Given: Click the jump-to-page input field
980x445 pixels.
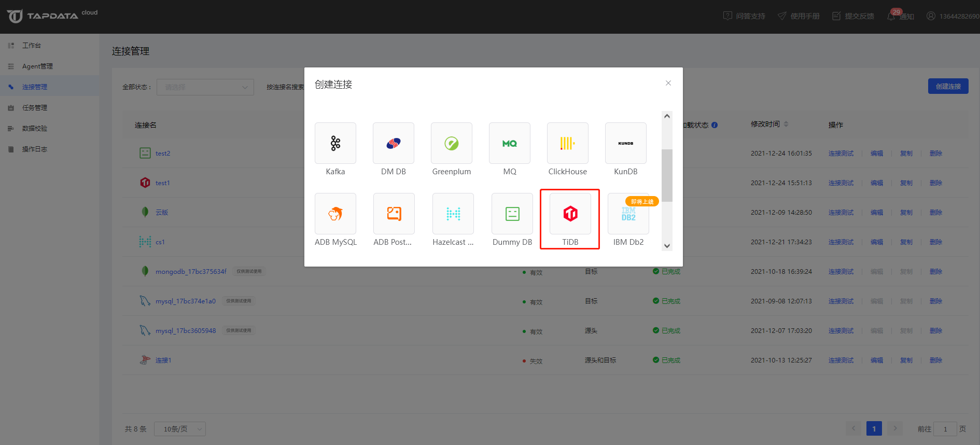Looking at the screenshot, I should [945, 429].
